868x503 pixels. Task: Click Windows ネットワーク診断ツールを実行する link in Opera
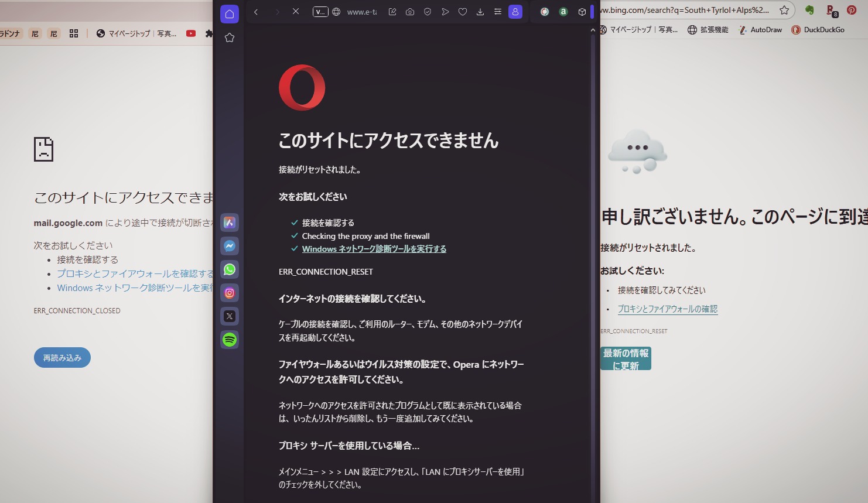374,249
